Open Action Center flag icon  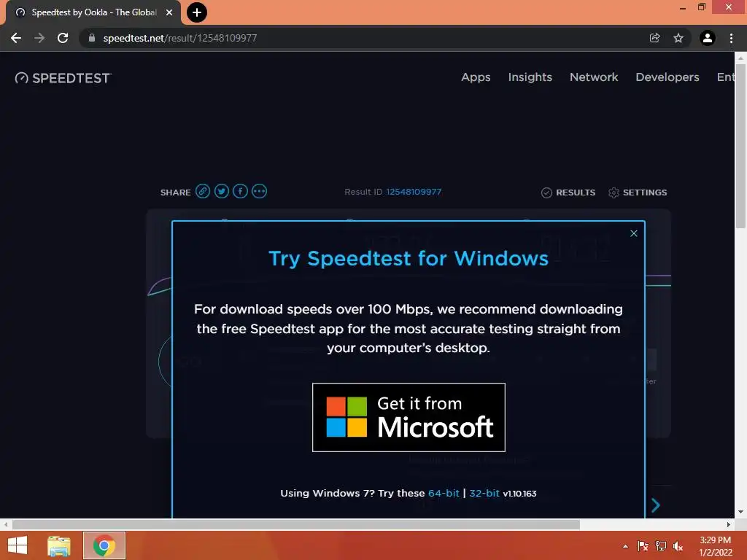tap(643, 546)
